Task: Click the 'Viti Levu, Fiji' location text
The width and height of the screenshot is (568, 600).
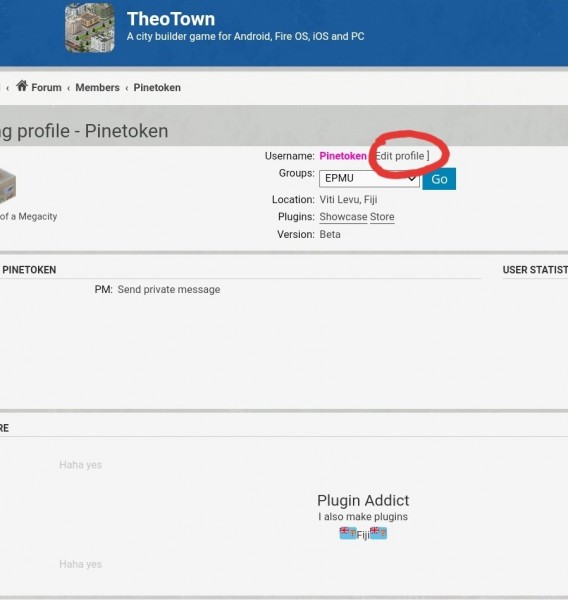Action: pos(348,200)
